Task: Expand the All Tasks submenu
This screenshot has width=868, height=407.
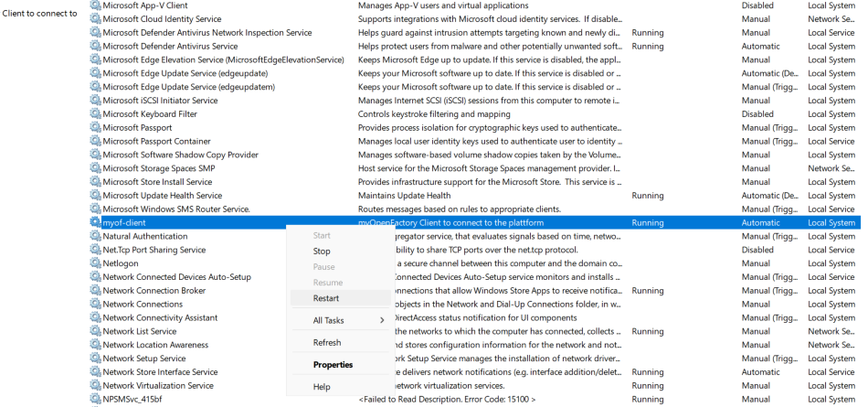Action: point(341,320)
